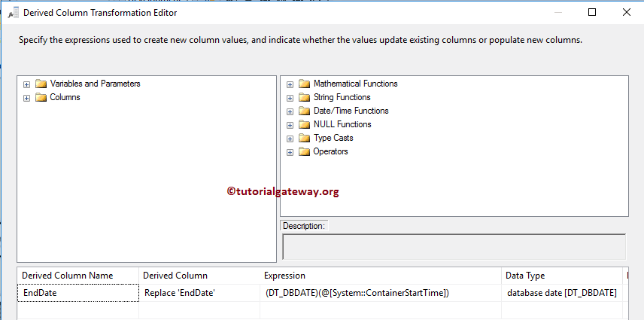The height and width of the screenshot is (320, 644).
Task: Select Date/Time Functions label
Action: click(351, 111)
